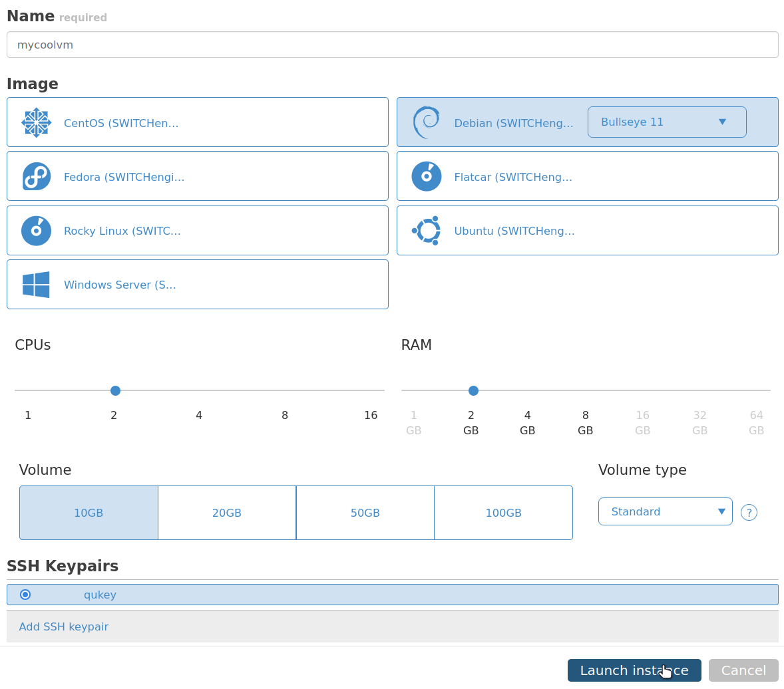Open the Bullseye 11 version dropdown
The height and width of the screenshot is (689, 784).
point(666,122)
